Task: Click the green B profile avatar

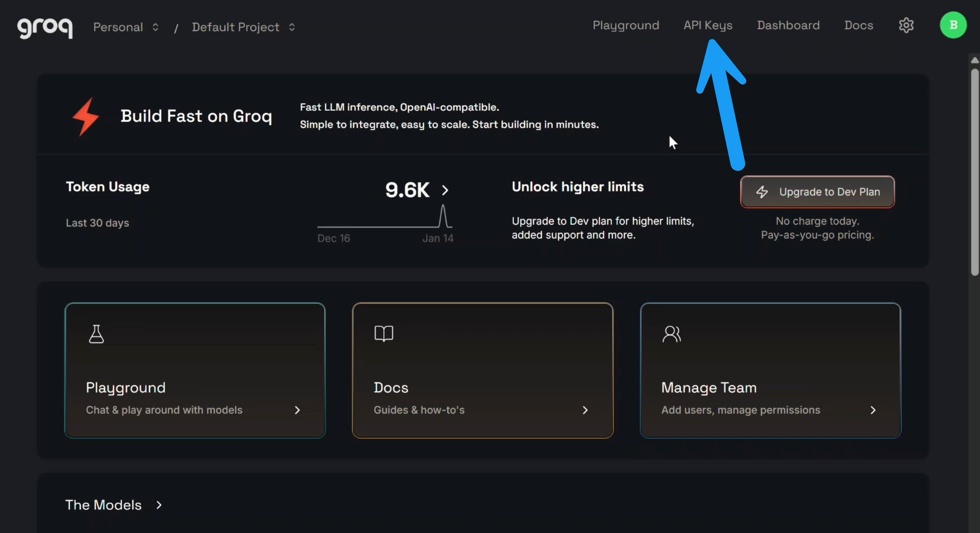Action: coord(953,25)
